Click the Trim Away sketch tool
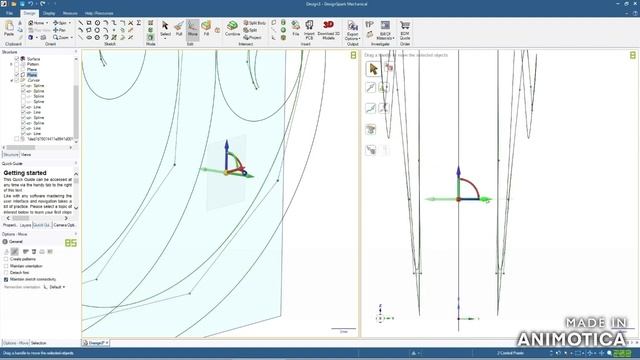The width and height of the screenshot is (640, 360). coord(130,23)
